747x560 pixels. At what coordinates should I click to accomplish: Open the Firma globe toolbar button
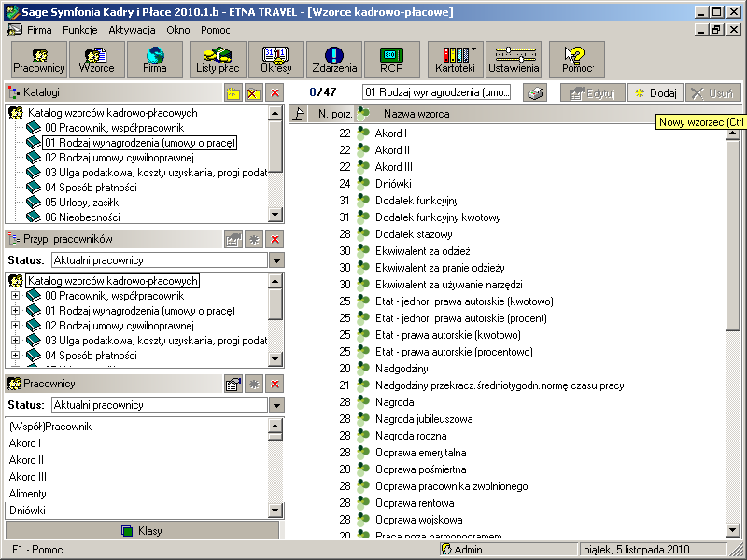(x=155, y=60)
